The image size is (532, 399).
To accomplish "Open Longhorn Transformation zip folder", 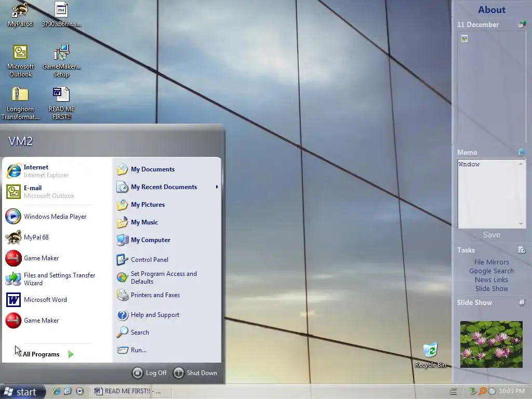I will [x=20, y=104].
